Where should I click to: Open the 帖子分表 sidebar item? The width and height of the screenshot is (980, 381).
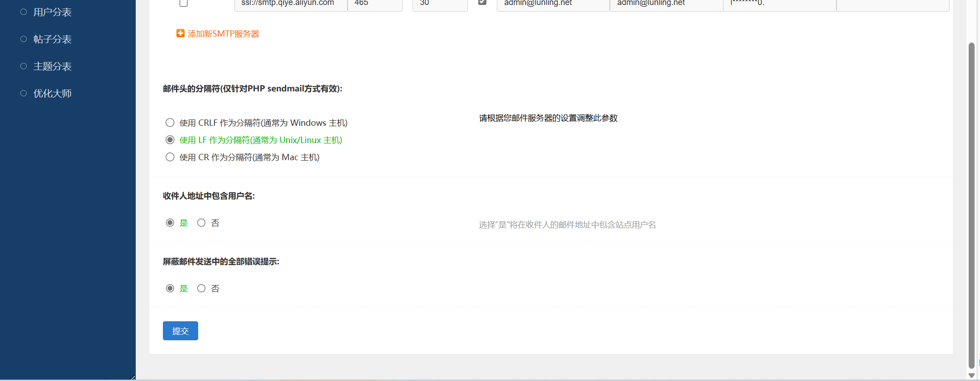[52, 39]
